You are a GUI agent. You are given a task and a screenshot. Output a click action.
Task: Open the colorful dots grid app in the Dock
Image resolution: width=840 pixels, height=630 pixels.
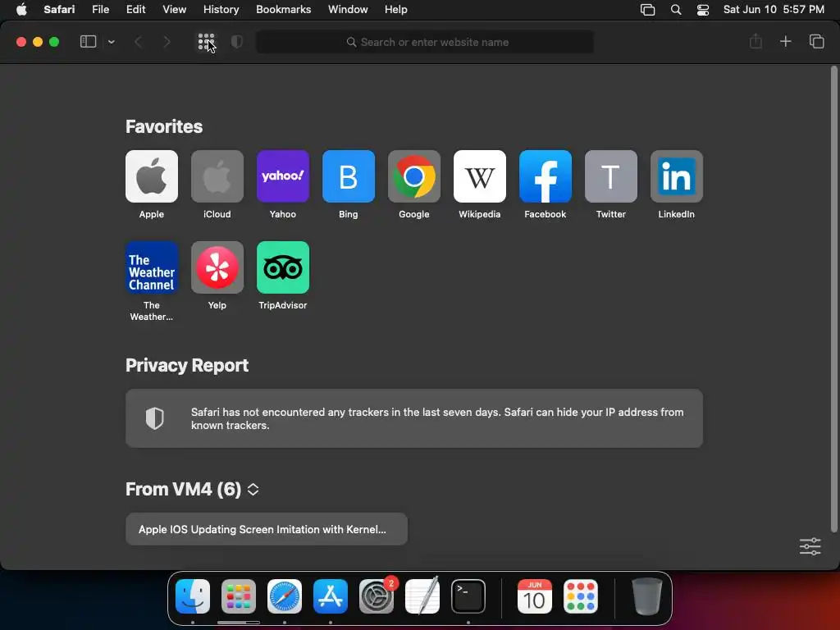coord(581,596)
